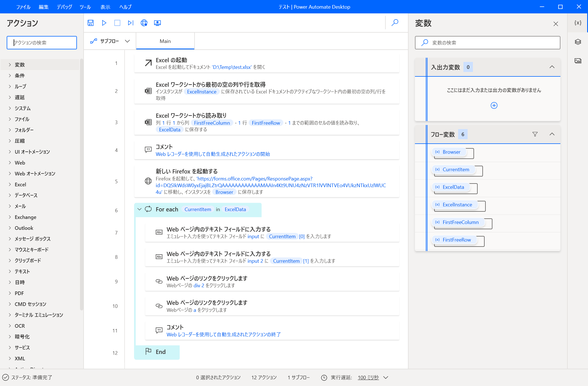
Task: Open the web recorder globe icon
Action: click(x=144, y=23)
